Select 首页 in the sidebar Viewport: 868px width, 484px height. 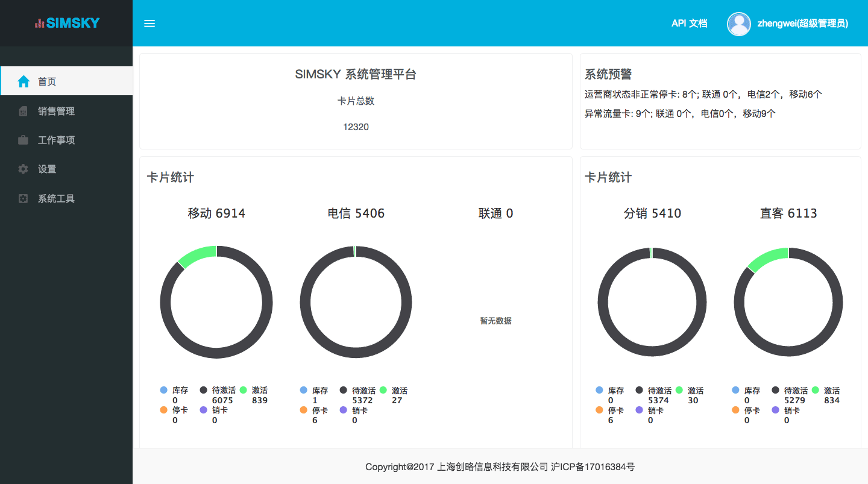point(47,81)
